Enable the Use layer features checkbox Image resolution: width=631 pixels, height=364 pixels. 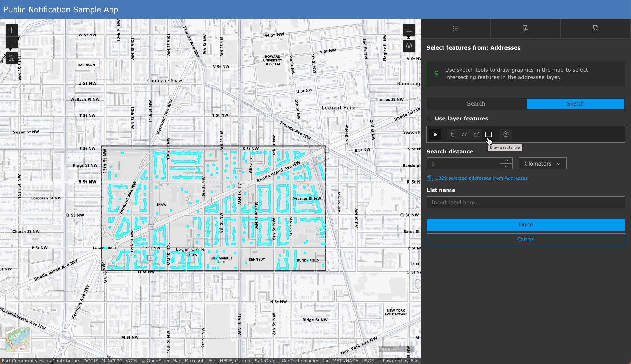pos(429,119)
